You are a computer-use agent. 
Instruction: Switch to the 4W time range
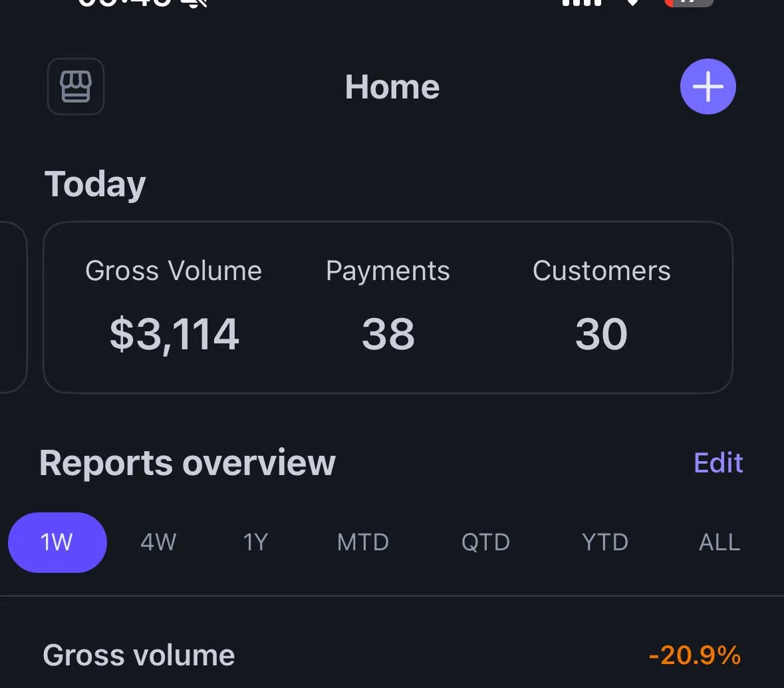pyautogui.click(x=158, y=542)
